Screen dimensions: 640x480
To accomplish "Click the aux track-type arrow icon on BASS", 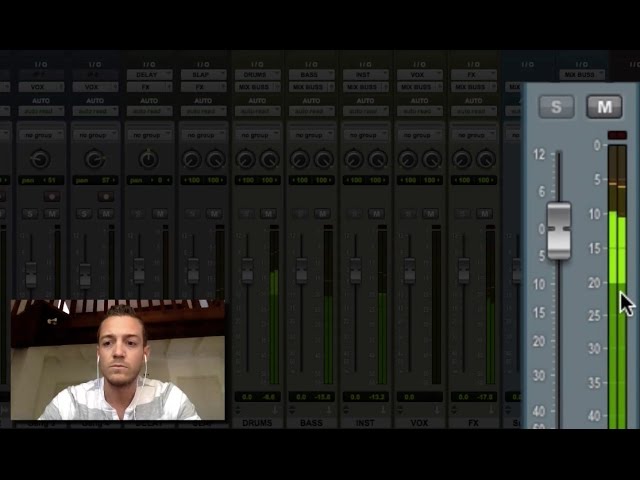I will tap(329, 409).
